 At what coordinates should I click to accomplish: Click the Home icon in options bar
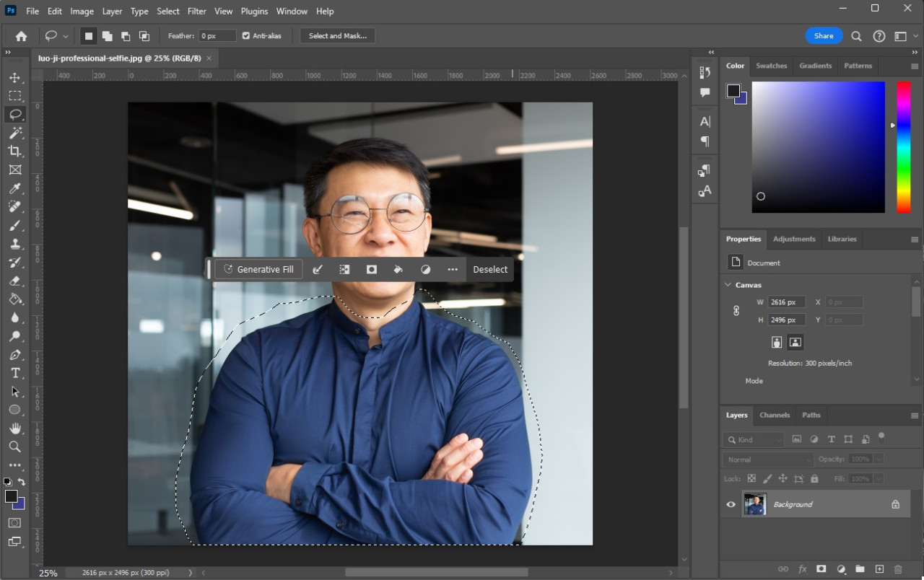21,36
